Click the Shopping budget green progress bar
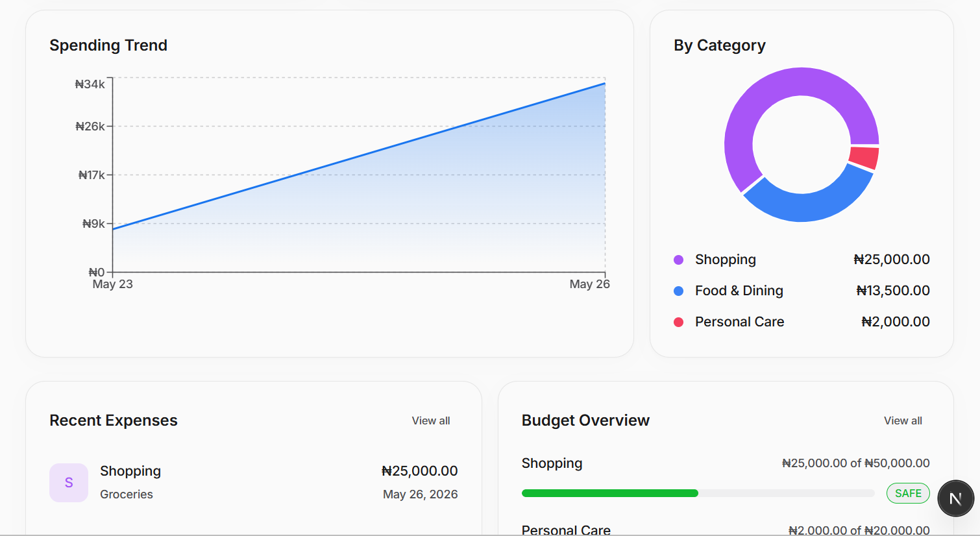The height and width of the screenshot is (536, 980). tap(610, 493)
